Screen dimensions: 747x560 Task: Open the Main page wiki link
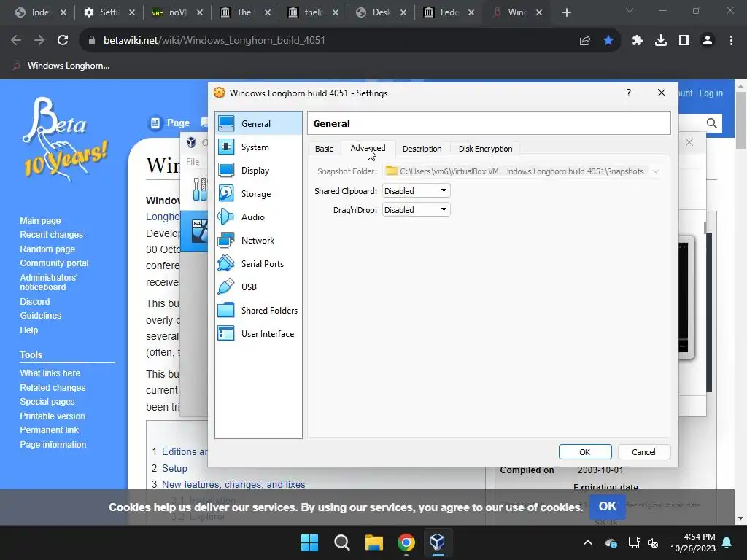click(x=40, y=220)
